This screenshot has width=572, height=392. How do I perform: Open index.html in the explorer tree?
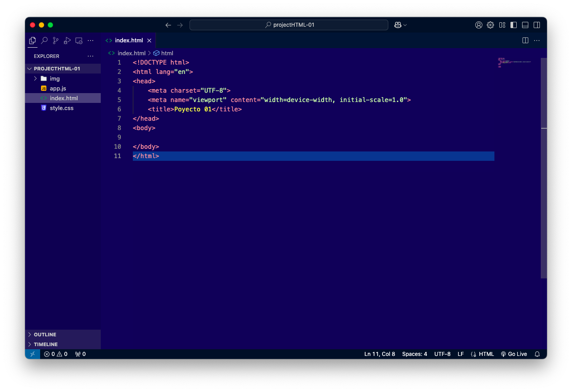[x=63, y=98]
